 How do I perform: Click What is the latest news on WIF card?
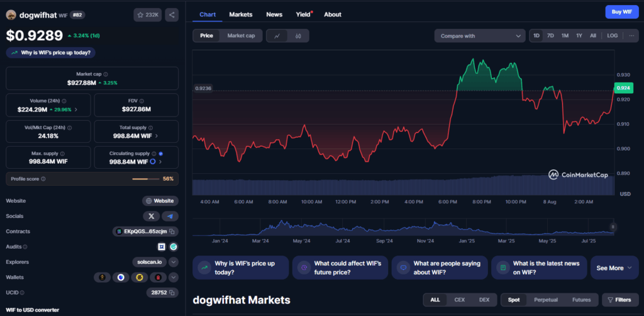539,268
